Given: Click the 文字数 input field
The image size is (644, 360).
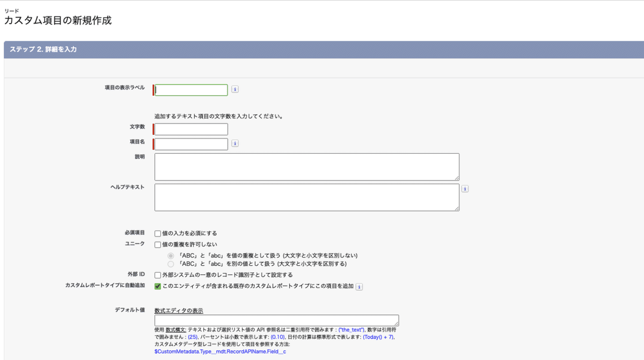Looking at the screenshot, I should tap(191, 129).
